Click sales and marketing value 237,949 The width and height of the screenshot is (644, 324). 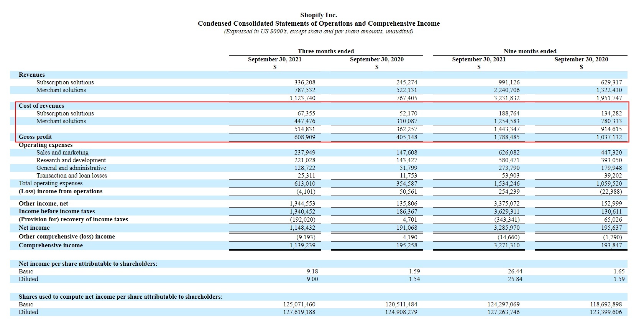pos(305,153)
